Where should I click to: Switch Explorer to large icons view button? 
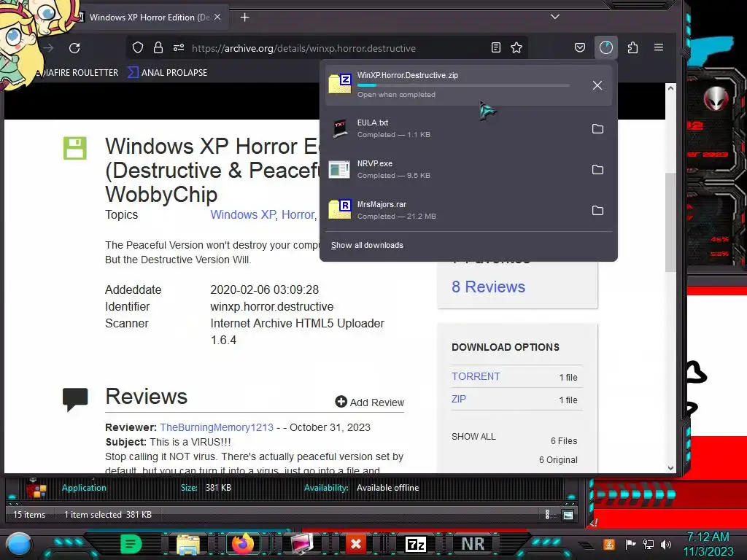pos(568,515)
